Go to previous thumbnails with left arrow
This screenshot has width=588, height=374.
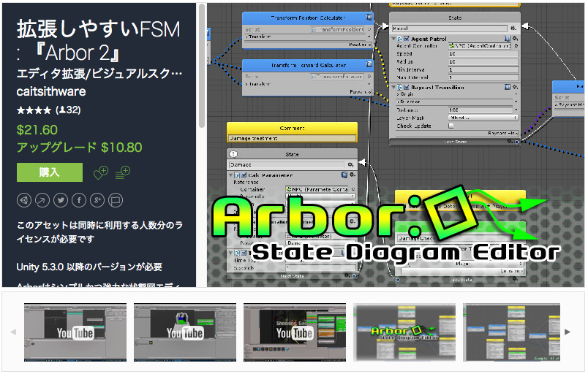point(13,332)
